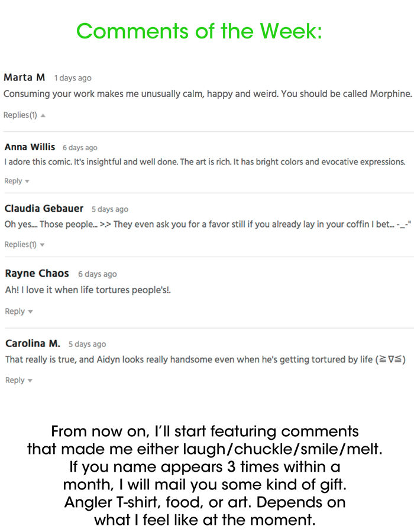Click the "1 days ago" timestamp
414x532 pixels.
point(73,78)
